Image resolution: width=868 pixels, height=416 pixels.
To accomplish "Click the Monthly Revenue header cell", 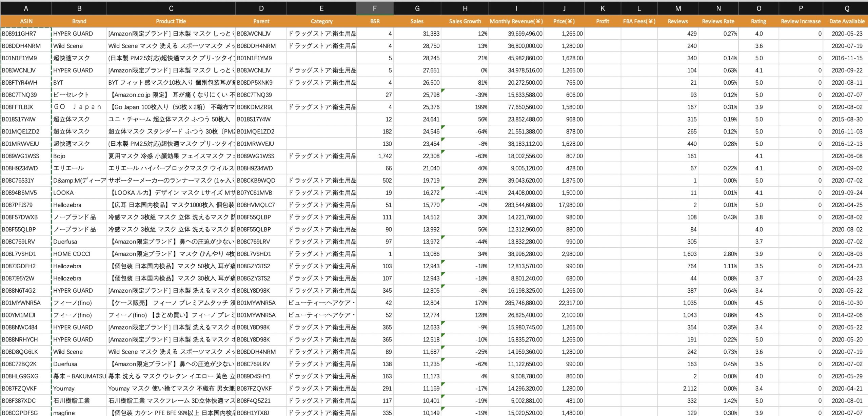I will [516, 21].
